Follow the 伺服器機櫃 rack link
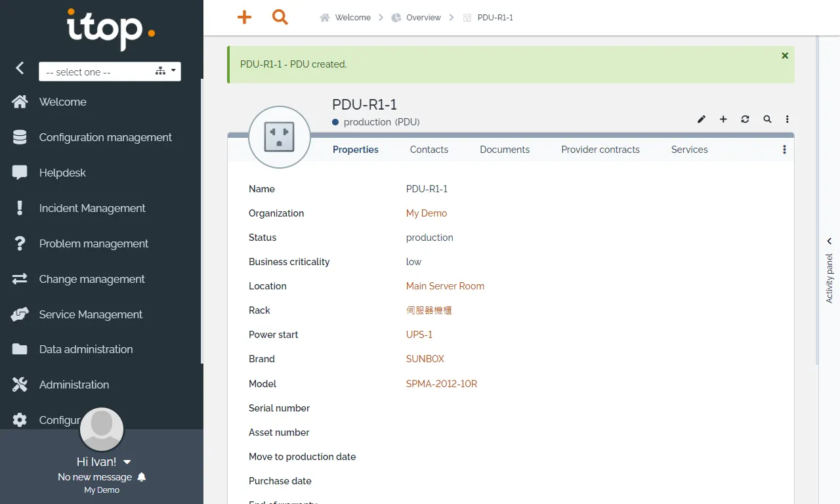The width and height of the screenshot is (840, 504). tap(429, 310)
